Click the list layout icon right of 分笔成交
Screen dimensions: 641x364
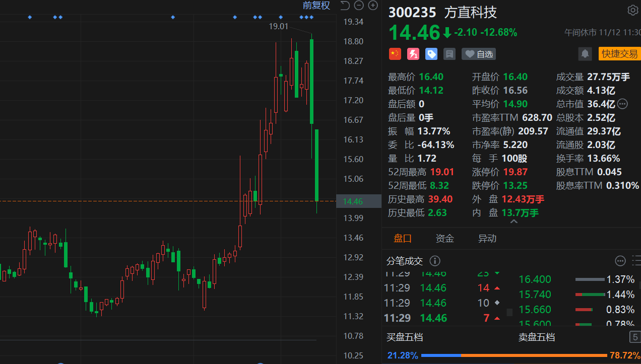tap(636, 261)
